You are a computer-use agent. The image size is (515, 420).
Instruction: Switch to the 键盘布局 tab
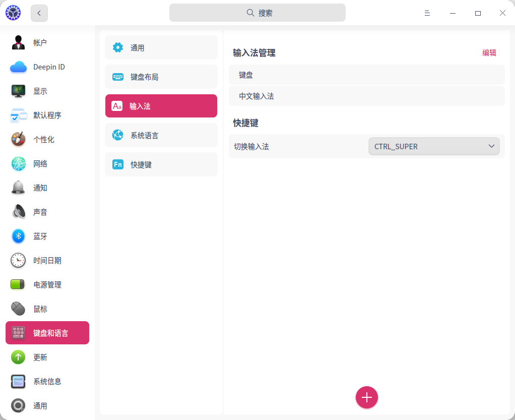[x=161, y=77]
